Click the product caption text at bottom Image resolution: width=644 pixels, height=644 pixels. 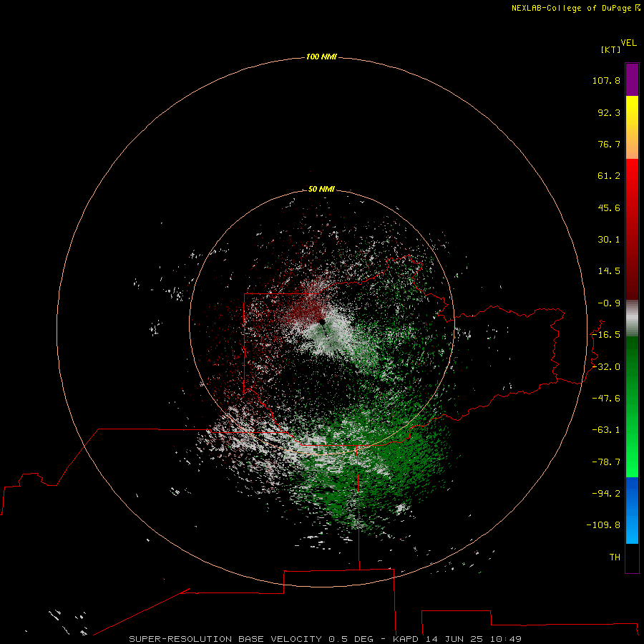tap(326, 639)
